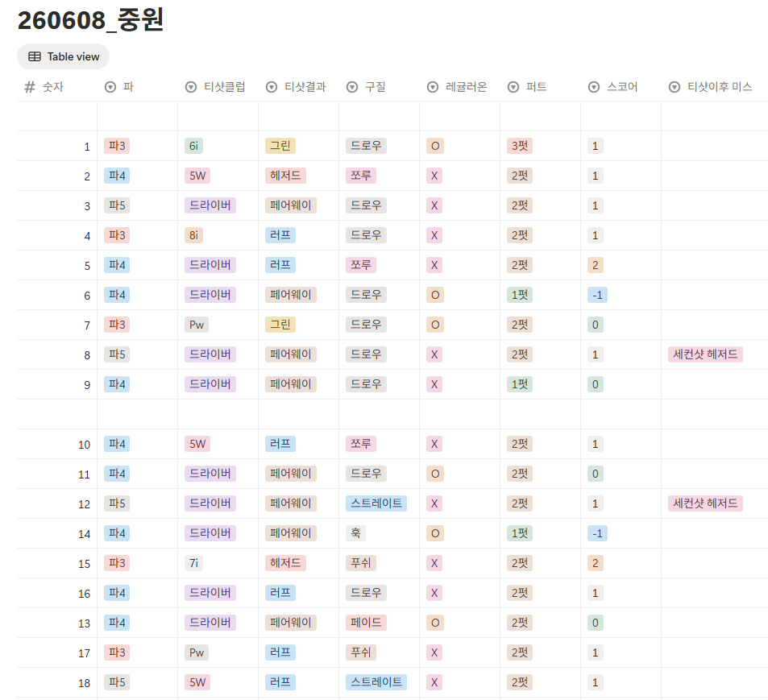Click the select icon beside 파 header
The image size is (768, 700).
point(110,87)
